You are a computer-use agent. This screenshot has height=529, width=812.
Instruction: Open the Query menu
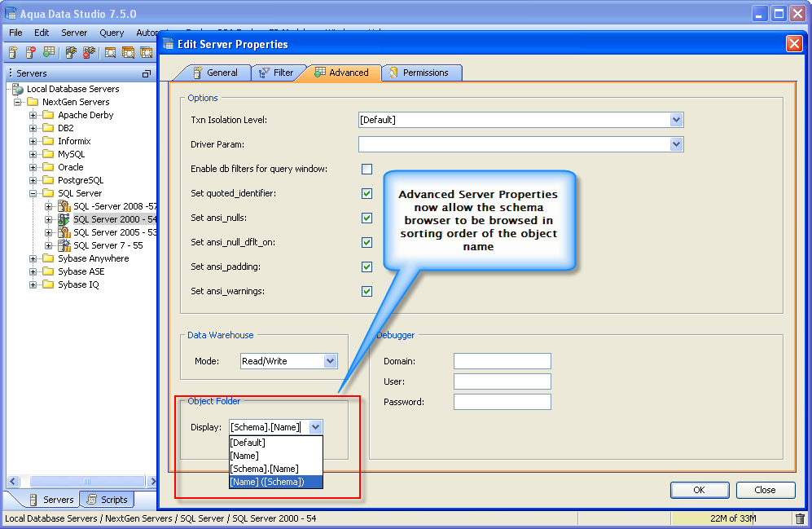[x=112, y=33]
